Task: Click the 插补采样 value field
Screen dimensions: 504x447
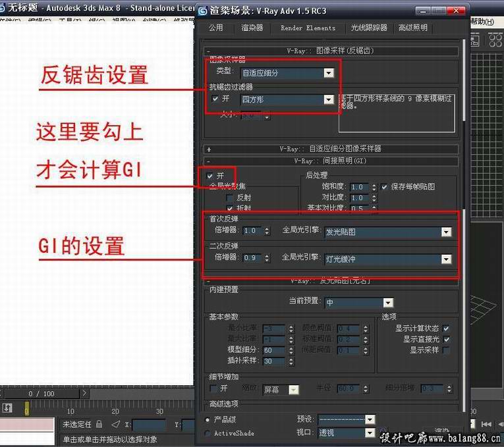Action: (274, 361)
